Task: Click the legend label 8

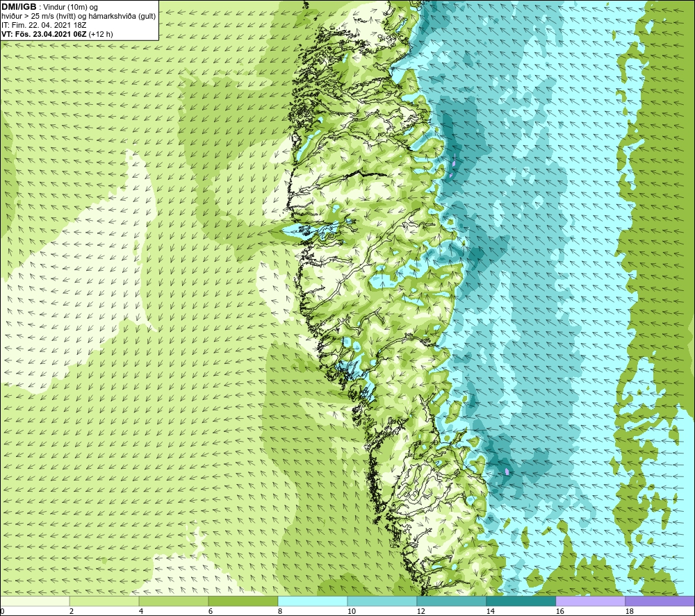Action: point(280,611)
